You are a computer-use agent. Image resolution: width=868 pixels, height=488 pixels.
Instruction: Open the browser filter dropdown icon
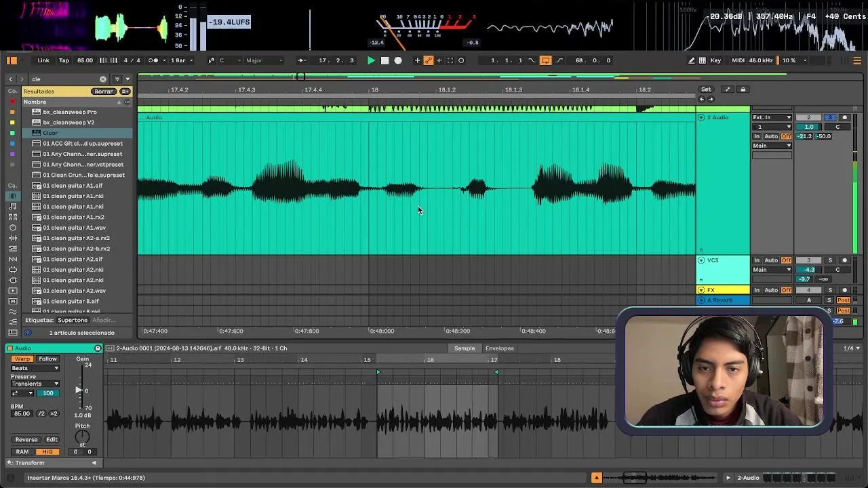119,79
